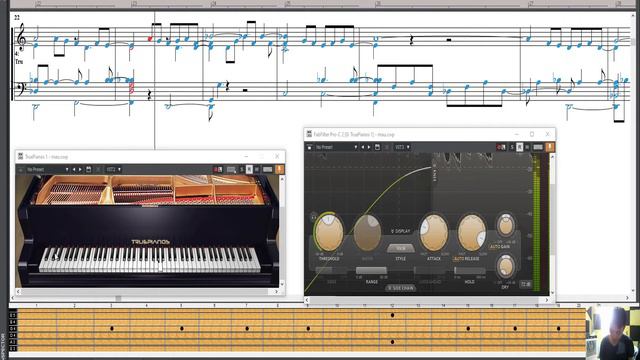Image resolution: width=640 pixels, height=360 pixels.
Task: Click the score horizontal scrollbar thumb
Action: [118, 298]
